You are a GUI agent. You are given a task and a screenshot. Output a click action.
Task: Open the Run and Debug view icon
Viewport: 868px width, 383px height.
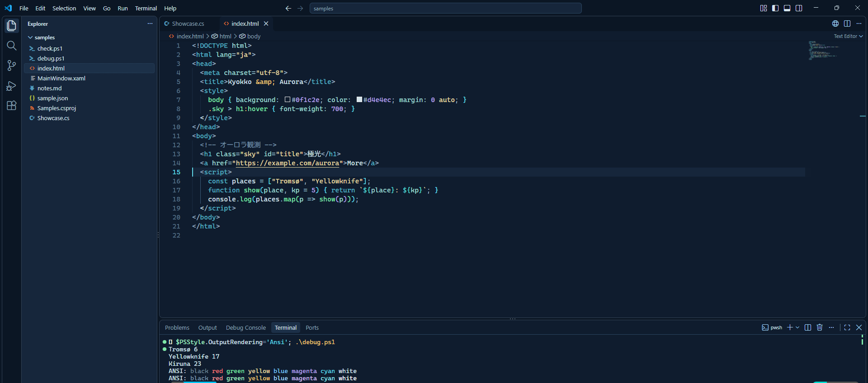coord(12,86)
